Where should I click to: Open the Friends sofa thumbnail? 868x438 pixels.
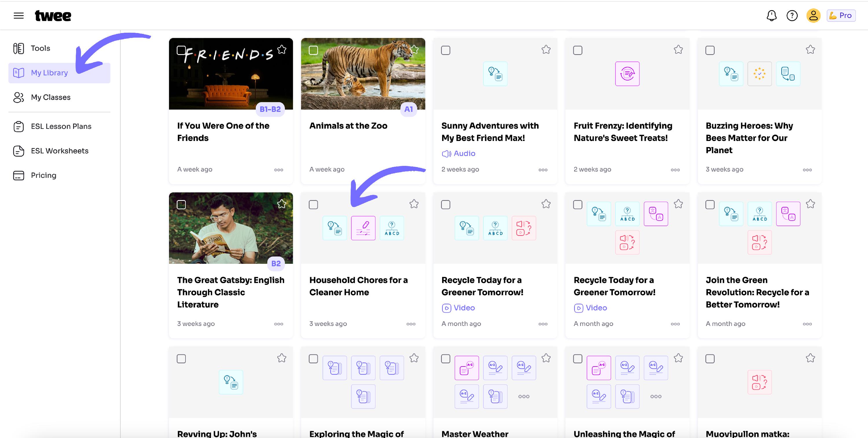pos(231,74)
